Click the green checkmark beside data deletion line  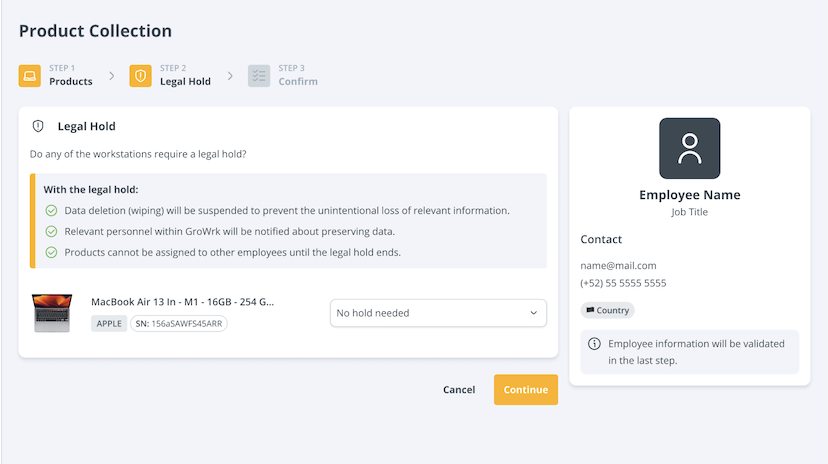51,211
